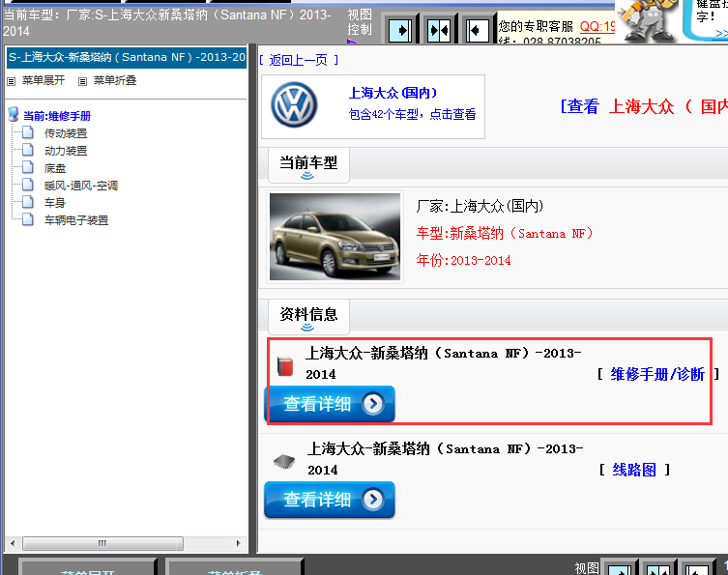728x575 pixels.
Task: Open 底盘 in the tree
Action: (x=55, y=168)
